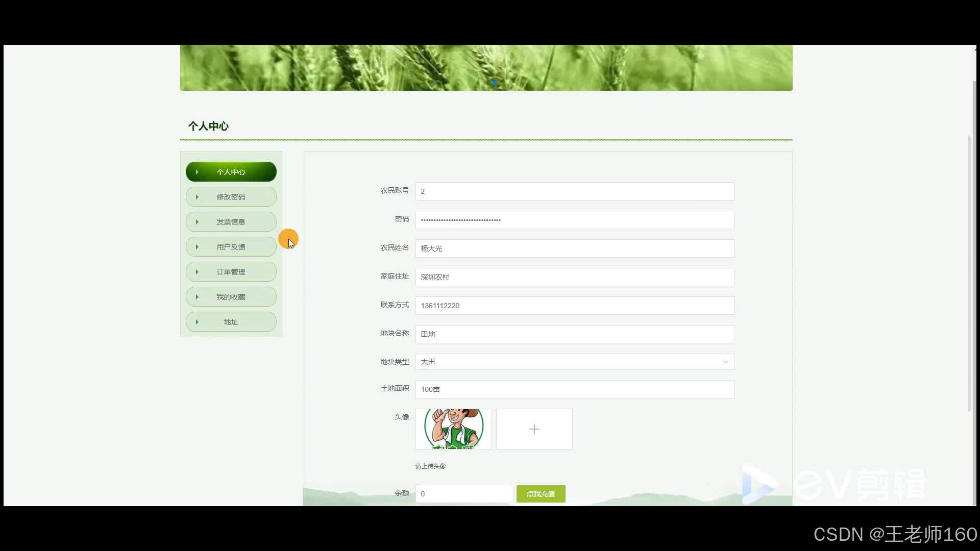Open 个人中心 sidebar menu item
Viewport: 980px width, 551px height.
click(x=231, y=172)
